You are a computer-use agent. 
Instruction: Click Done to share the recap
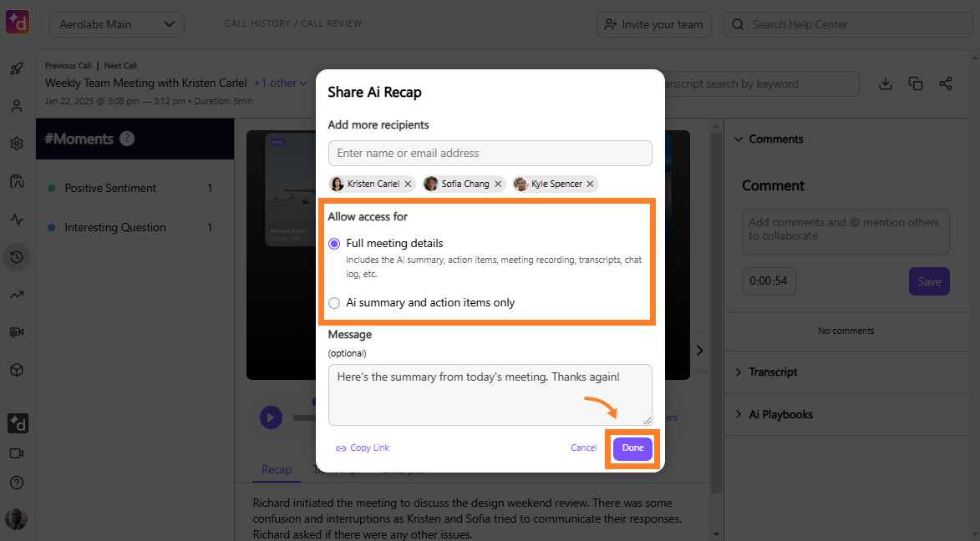click(x=632, y=448)
